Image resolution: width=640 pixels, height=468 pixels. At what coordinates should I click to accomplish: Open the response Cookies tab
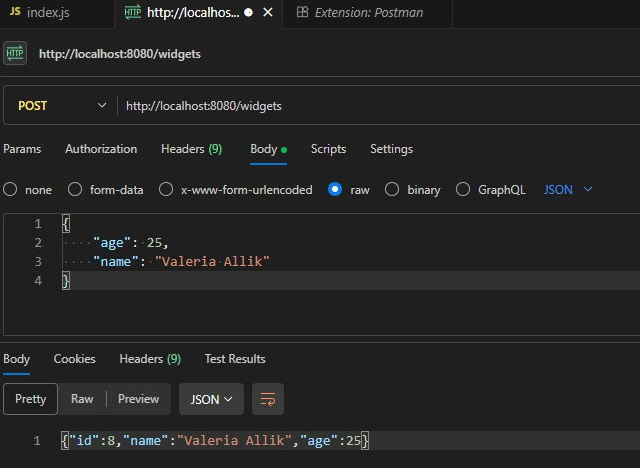(75, 359)
